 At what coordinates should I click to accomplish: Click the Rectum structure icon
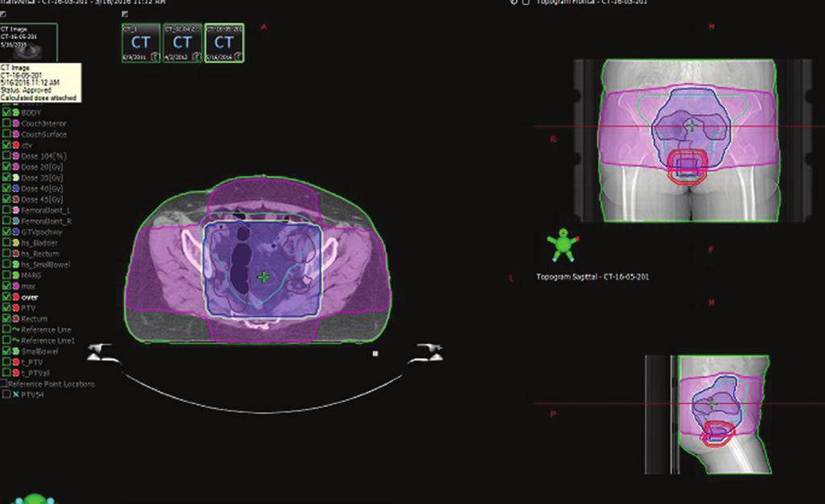point(16,319)
